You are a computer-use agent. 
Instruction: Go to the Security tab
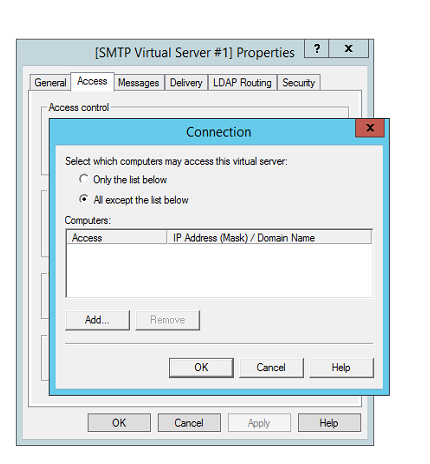299,83
